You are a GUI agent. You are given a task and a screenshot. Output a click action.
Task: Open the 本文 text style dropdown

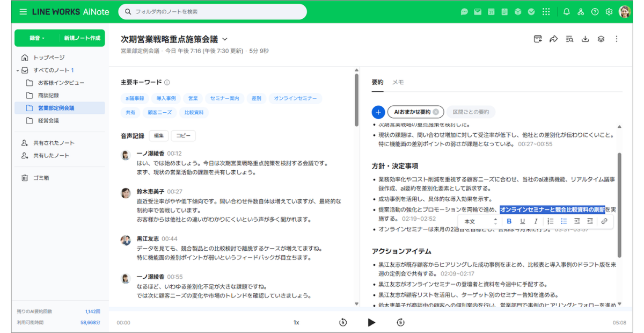pos(481,221)
